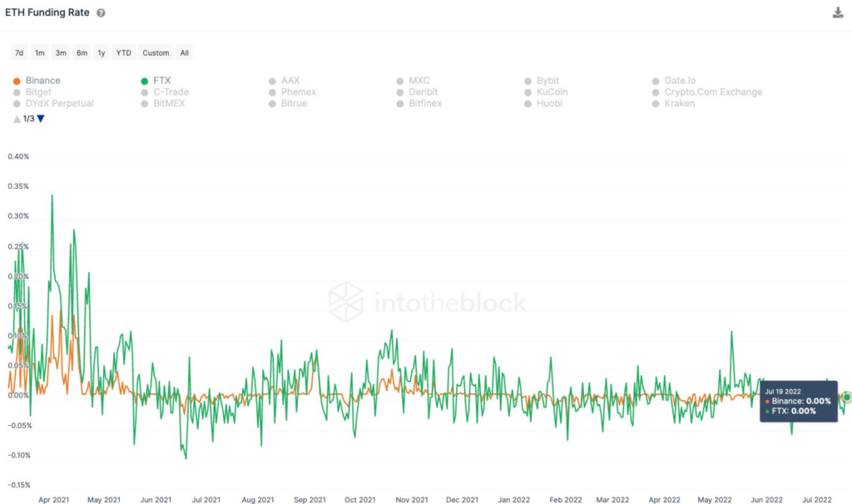The image size is (852, 504).
Task: Enable KuCoin series in legend
Action: coord(546,91)
